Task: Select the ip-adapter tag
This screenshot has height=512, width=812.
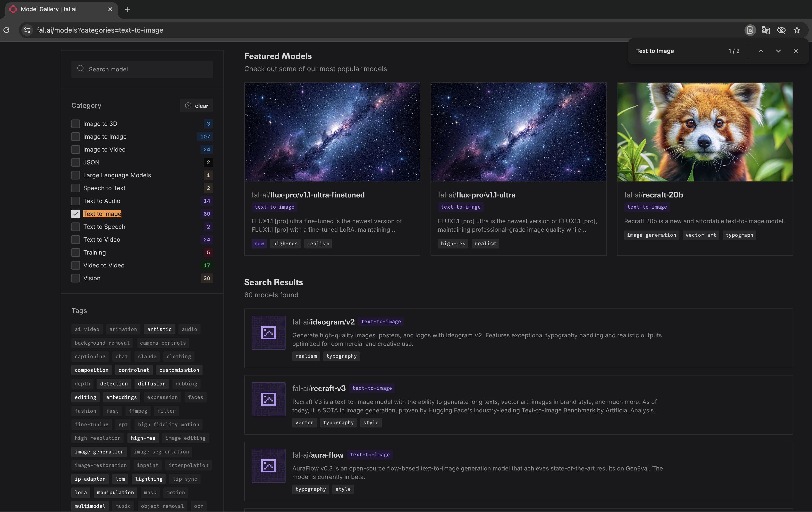Action: click(90, 479)
